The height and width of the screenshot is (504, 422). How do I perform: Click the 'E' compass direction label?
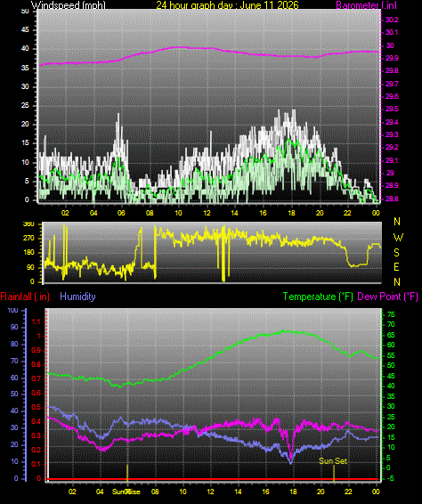click(x=396, y=267)
